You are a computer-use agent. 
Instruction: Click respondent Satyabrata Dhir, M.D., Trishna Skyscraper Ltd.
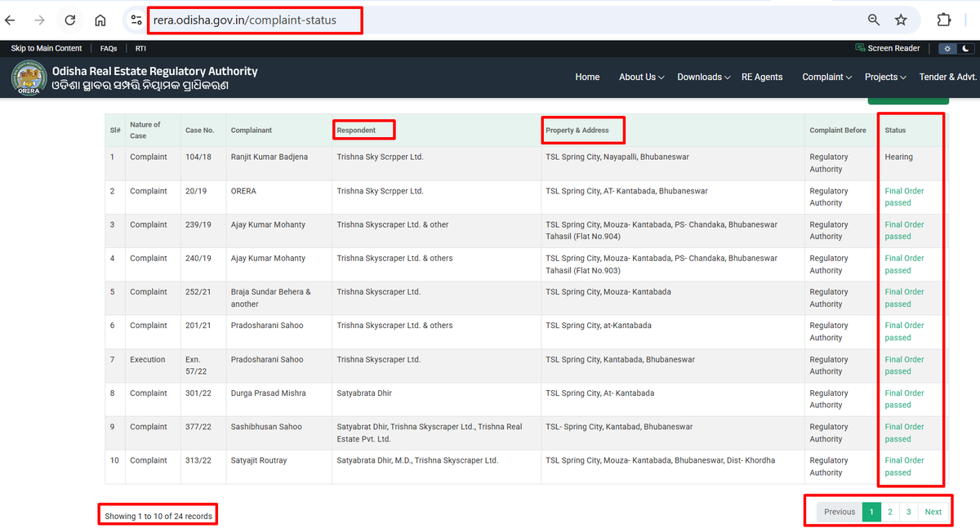pyautogui.click(x=417, y=460)
